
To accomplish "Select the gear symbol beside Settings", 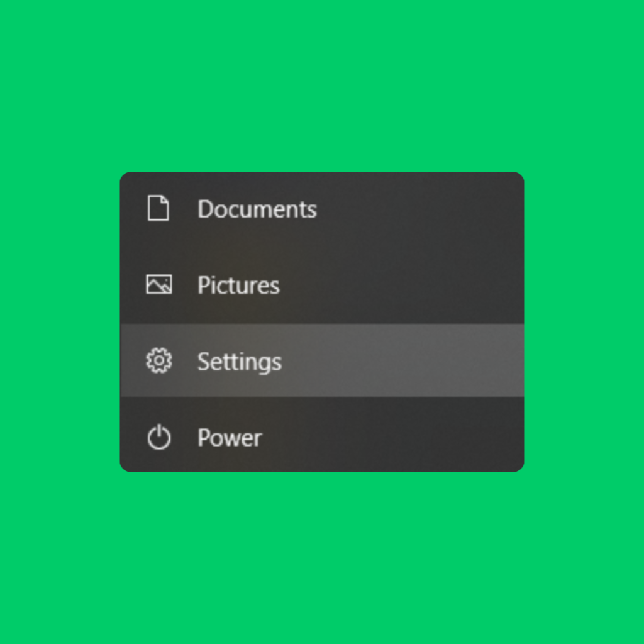I will tap(159, 360).
